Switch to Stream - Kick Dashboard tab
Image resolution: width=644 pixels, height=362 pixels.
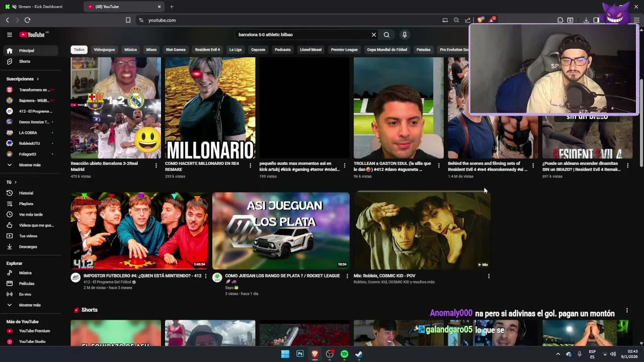[x=40, y=7]
